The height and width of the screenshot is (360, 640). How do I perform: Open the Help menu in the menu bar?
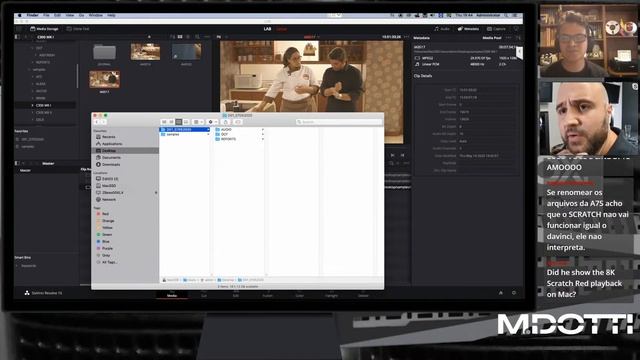[111, 15]
